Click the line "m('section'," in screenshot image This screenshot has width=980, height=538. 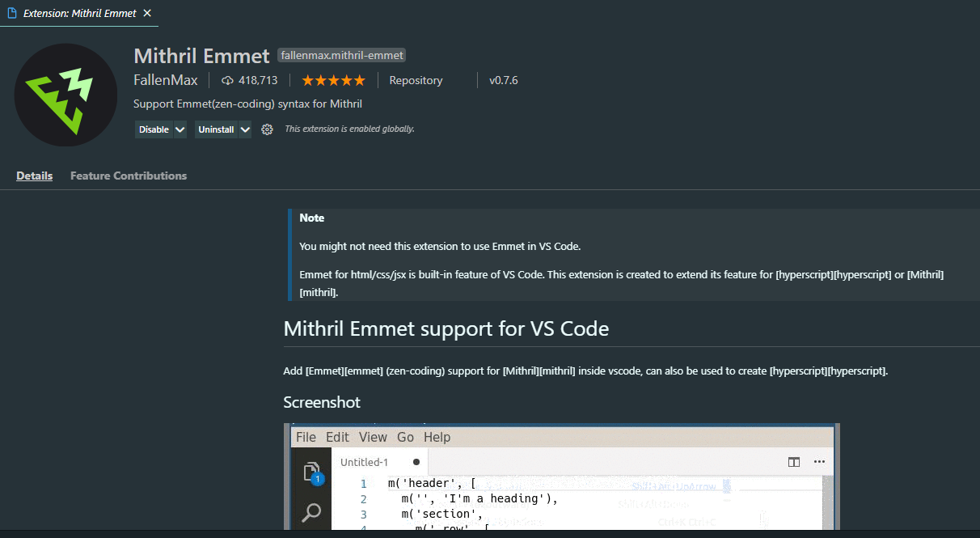(441, 514)
